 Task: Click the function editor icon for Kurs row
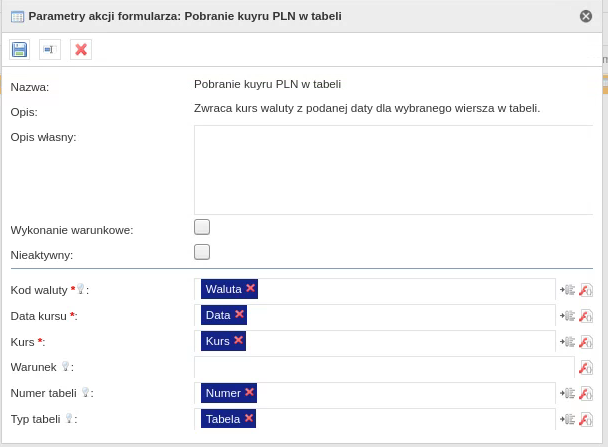pyautogui.click(x=586, y=342)
